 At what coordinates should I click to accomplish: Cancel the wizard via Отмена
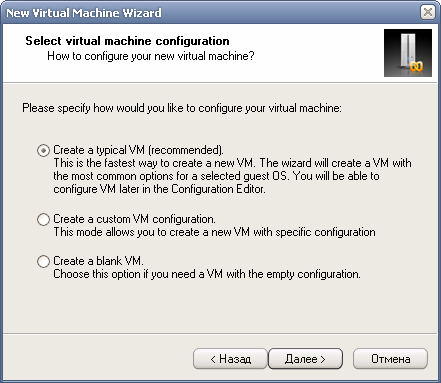[390, 359]
